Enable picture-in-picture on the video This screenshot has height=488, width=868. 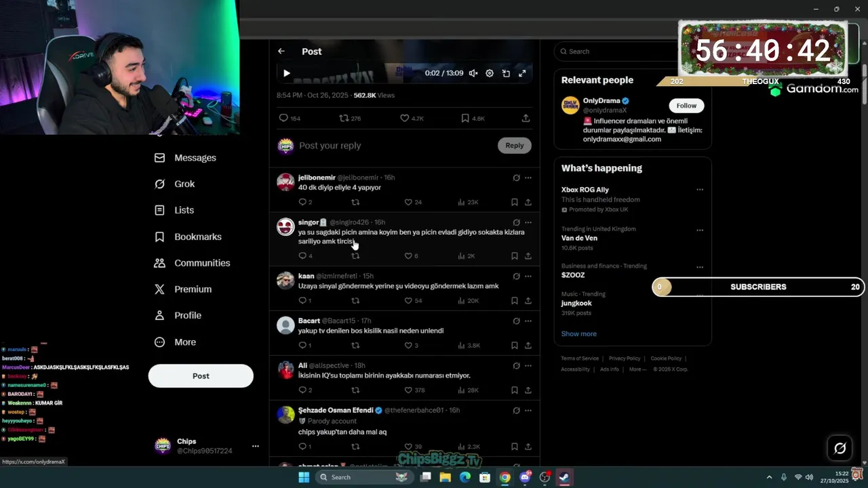(506, 73)
